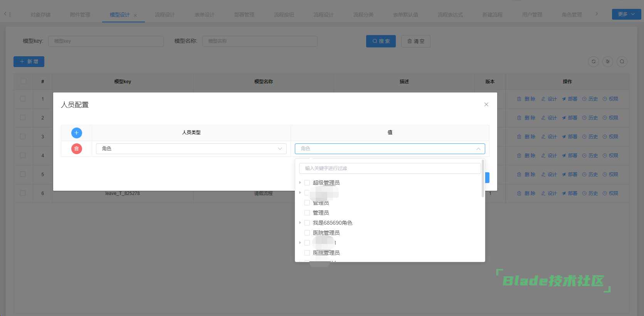Check the row 1 checkbox
This screenshot has width=644, height=316.
(23, 99)
